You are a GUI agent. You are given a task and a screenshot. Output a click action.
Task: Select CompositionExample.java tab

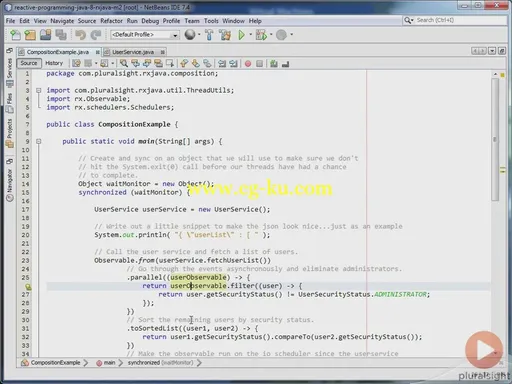(58, 52)
